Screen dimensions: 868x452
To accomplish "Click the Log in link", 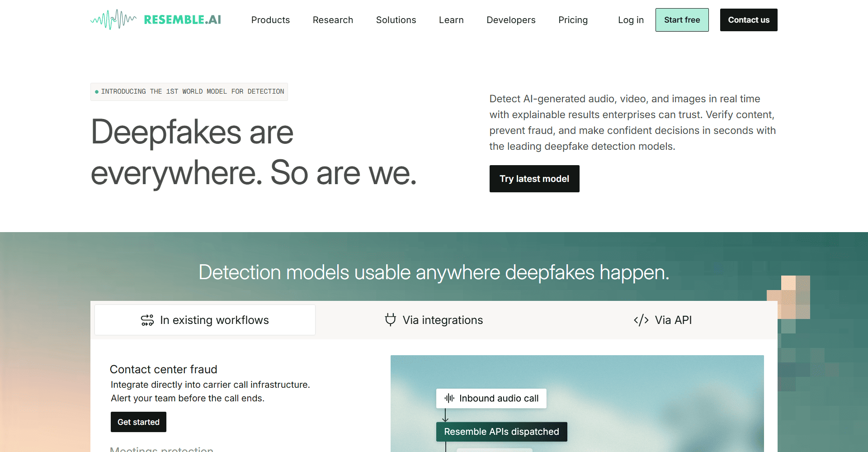I will (x=631, y=20).
